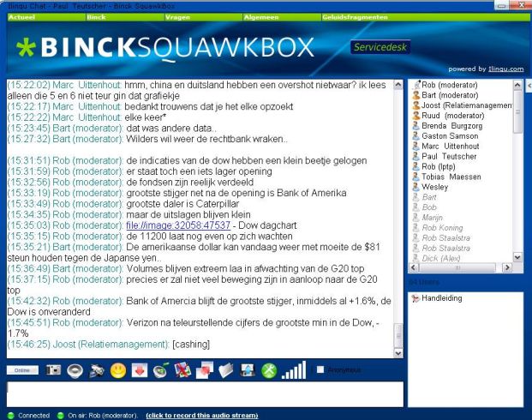Click the user list horizontal scrollbar thumb

coord(457,267)
